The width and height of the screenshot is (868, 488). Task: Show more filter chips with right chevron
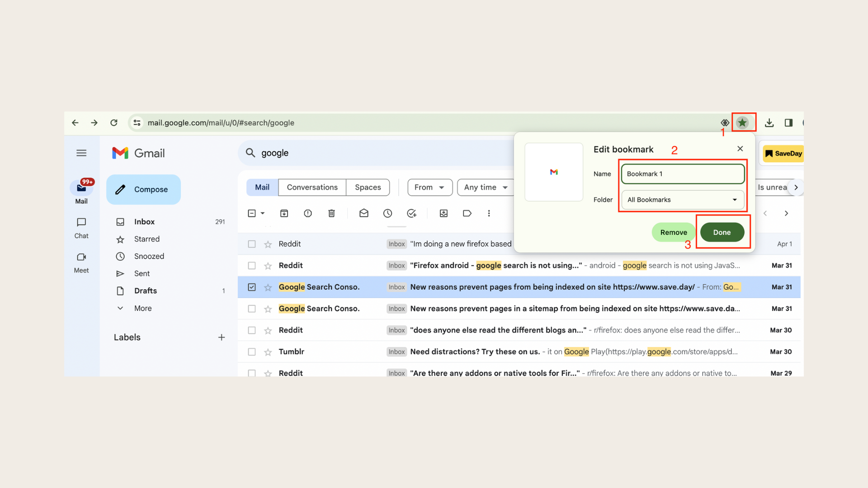point(796,188)
